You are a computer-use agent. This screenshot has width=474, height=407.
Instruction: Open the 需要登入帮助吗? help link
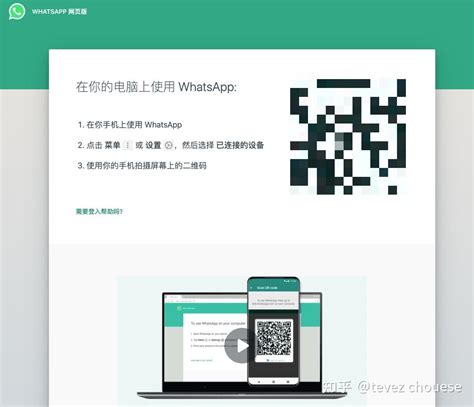pos(99,211)
